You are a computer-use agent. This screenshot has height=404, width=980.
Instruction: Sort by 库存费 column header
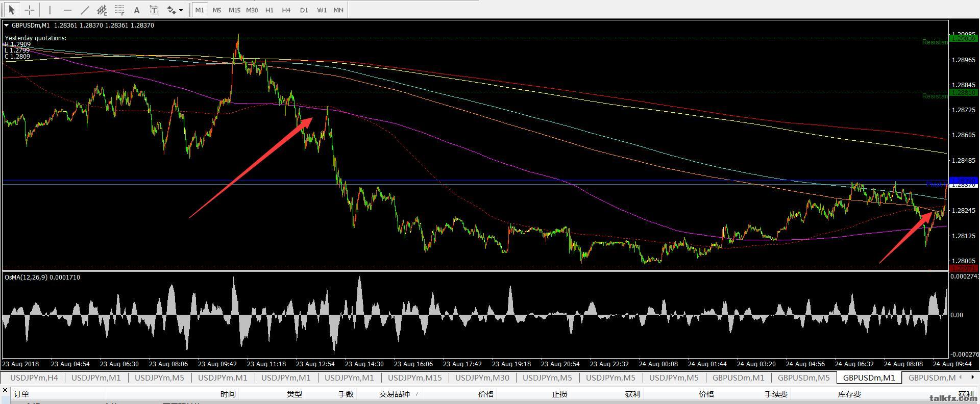pos(849,394)
